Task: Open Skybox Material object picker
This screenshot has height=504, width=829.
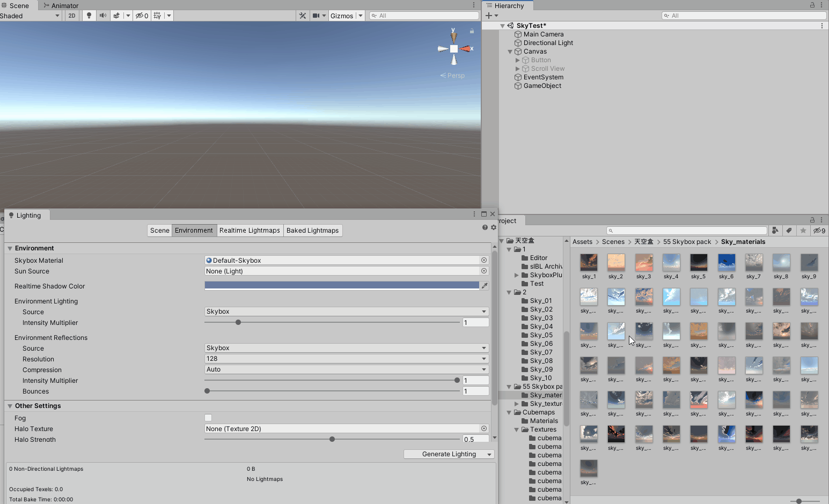Action: (x=484, y=260)
